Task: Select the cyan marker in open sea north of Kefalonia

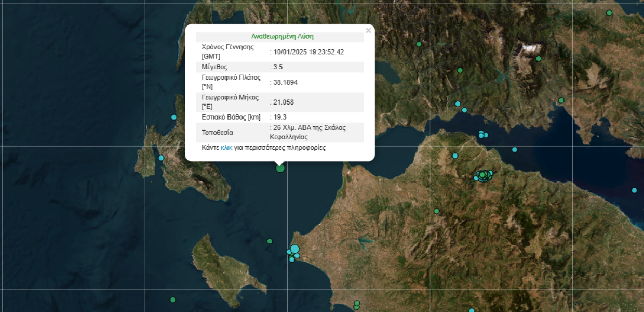Action: [x=174, y=117]
